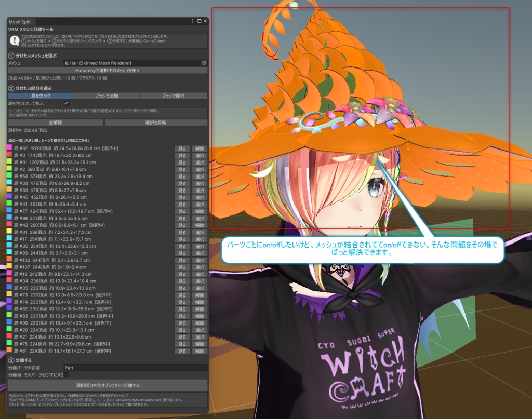Click the Hierarchyで選択中のメッシュを使う button
This screenshot has height=419, width=532.
[x=108, y=71]
